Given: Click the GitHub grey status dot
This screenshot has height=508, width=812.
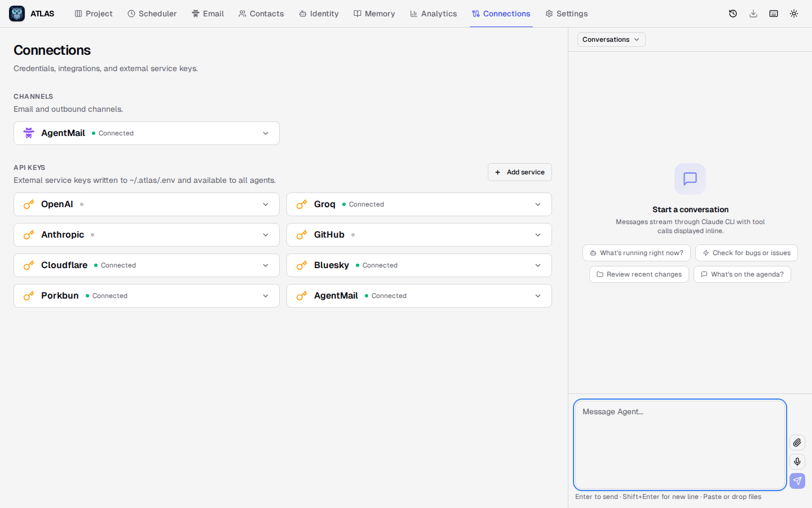Looking at the screenshot, I should (353, 235).
